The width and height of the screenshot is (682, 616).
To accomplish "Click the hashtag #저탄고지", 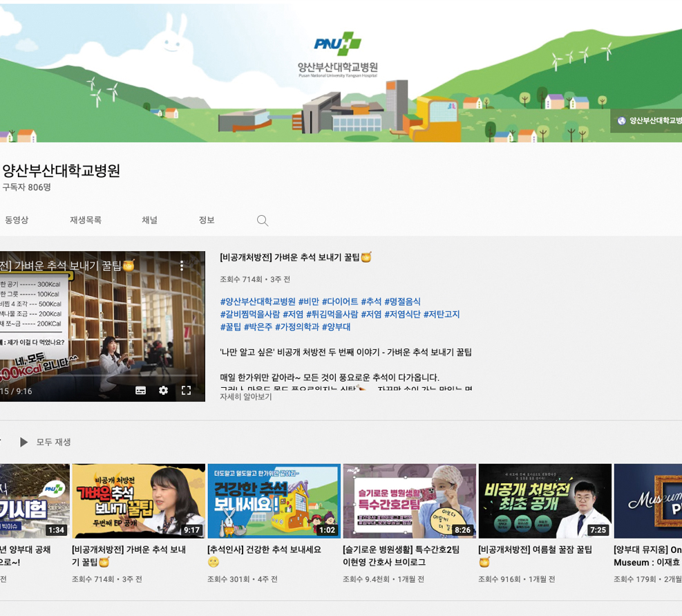I will click(442, 315).
